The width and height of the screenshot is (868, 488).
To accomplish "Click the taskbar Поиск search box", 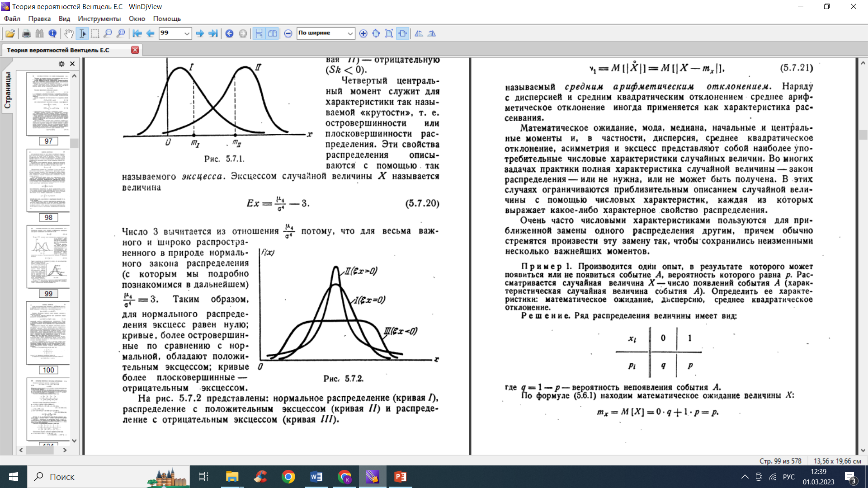I will tap(108, 477).
